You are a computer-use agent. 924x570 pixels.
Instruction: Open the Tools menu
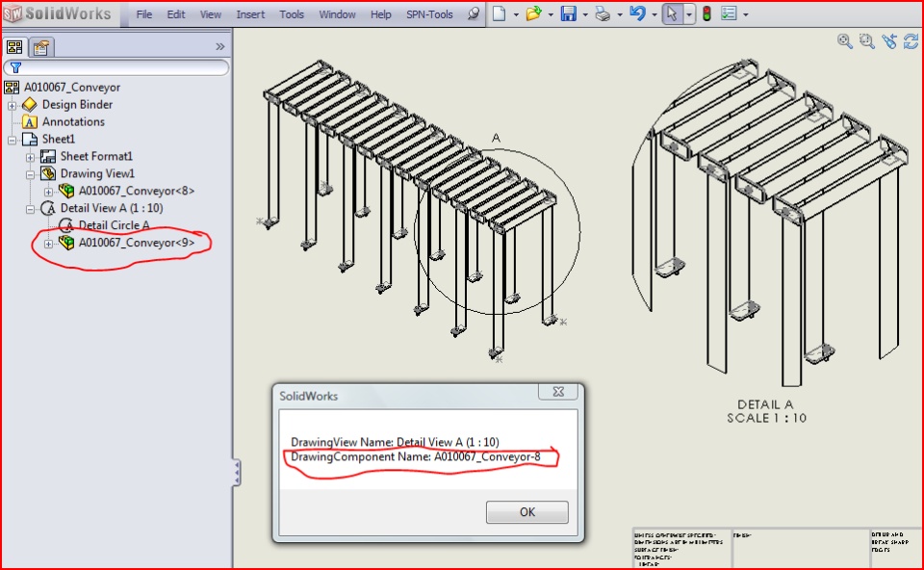(292, 14)
